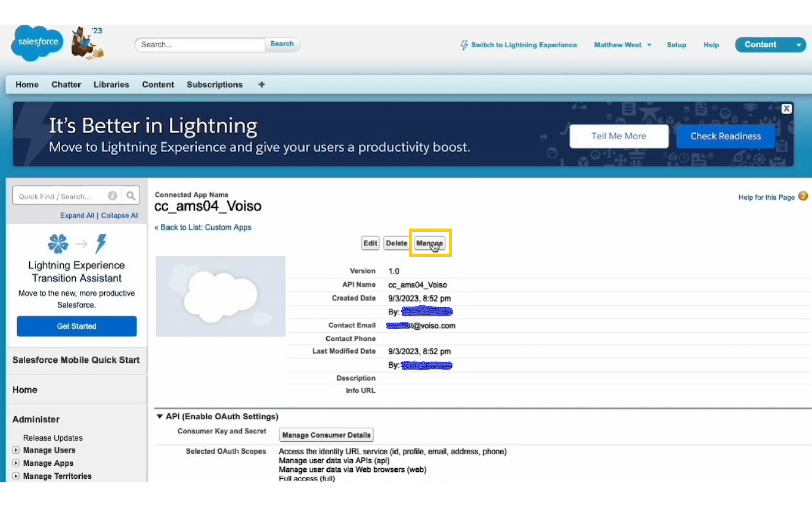Click the Version value 1.0

394,271
